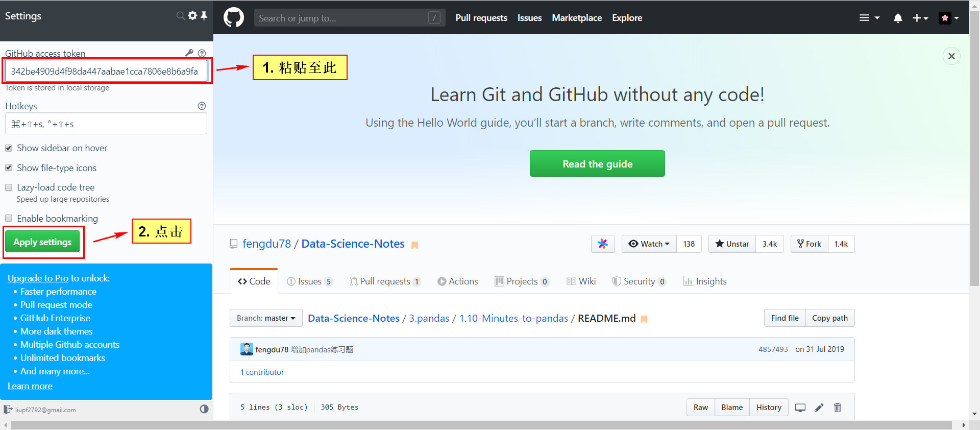The width and height of the screenshot is (980, 430).
Task: Open the plus create-new dropdown
Action: (920, 18)
